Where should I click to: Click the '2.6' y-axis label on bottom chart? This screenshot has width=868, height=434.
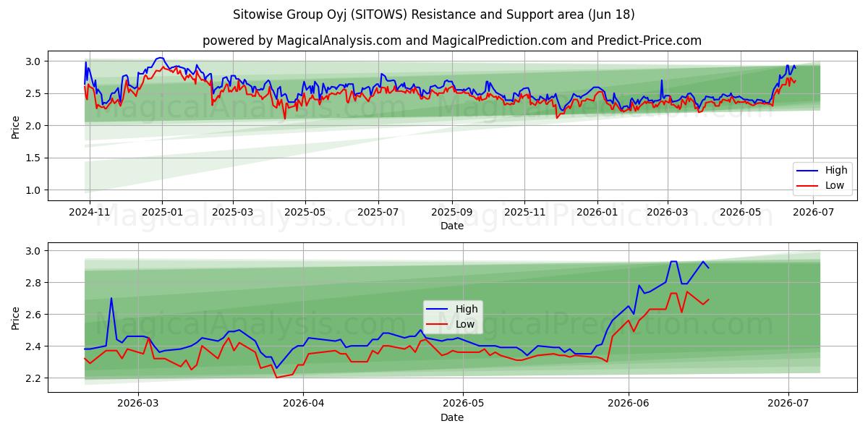coord(35,315)
